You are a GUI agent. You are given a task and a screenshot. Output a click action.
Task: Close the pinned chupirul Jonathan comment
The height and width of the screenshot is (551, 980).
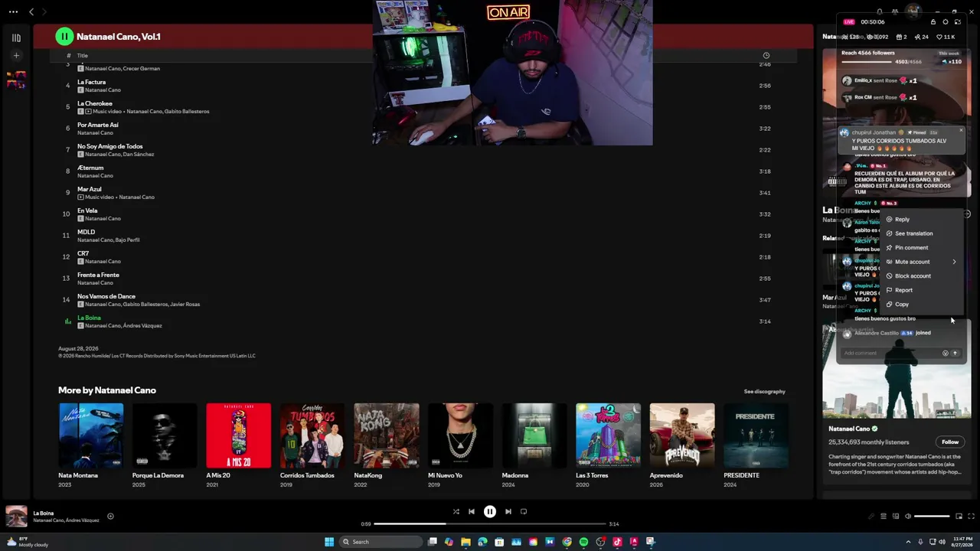961,130
